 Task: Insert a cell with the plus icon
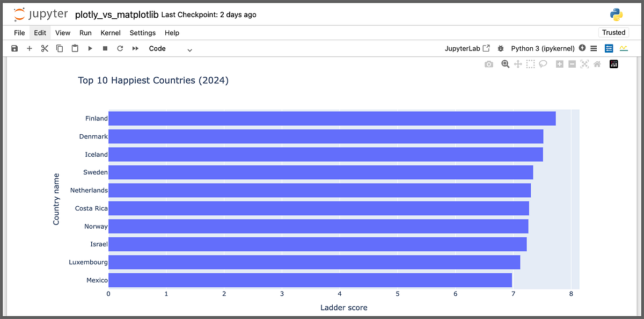[30, 48]
